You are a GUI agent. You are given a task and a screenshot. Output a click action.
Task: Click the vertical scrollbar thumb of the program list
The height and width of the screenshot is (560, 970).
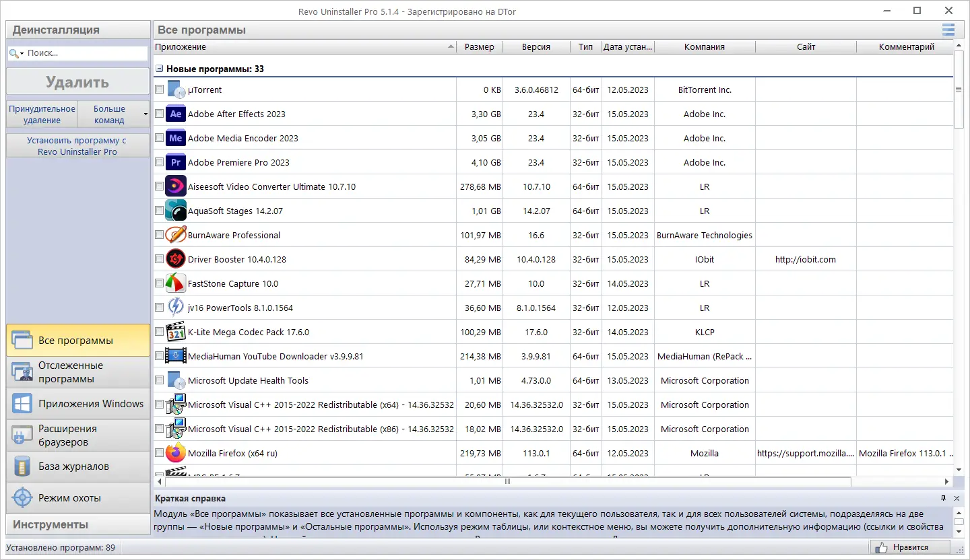click(959, 90)
